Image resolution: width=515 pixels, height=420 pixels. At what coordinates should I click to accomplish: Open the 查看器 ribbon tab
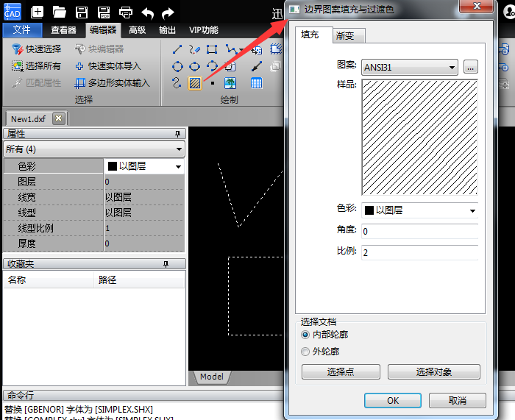pos(64,30)
